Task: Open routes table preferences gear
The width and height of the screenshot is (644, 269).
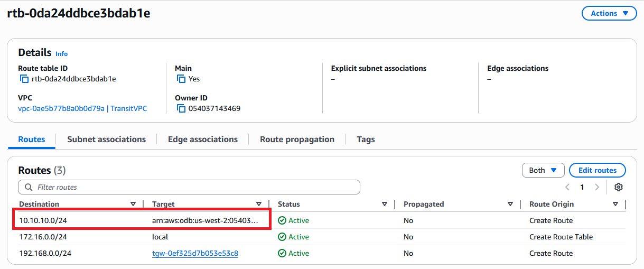Action: (619, 187)
